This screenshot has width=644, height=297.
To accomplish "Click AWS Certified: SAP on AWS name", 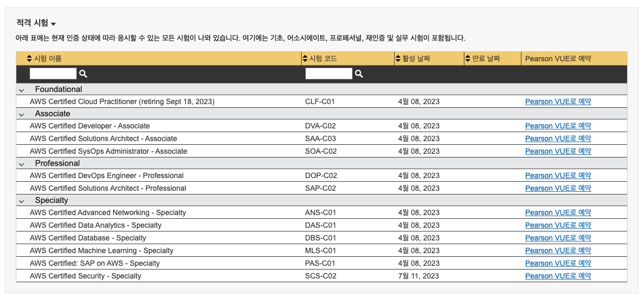I will (95, 263).
